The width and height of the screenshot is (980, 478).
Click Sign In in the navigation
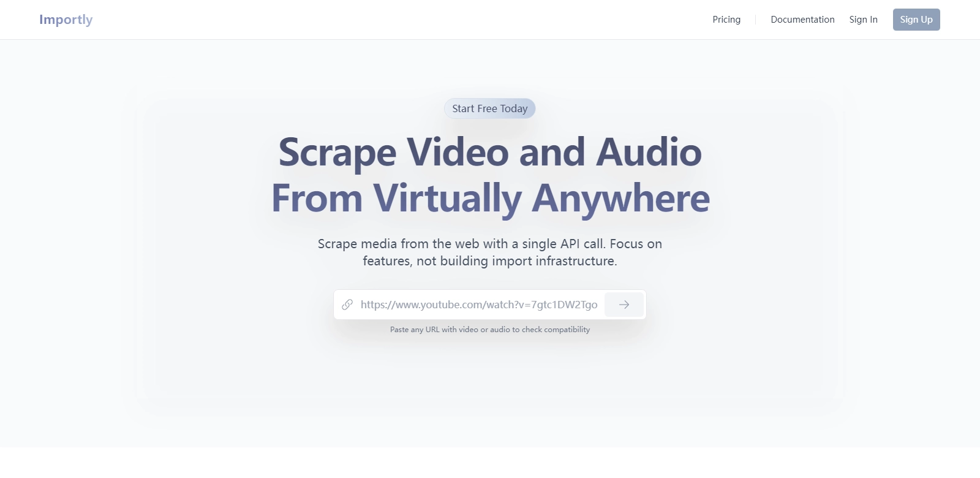pos(863,20)
